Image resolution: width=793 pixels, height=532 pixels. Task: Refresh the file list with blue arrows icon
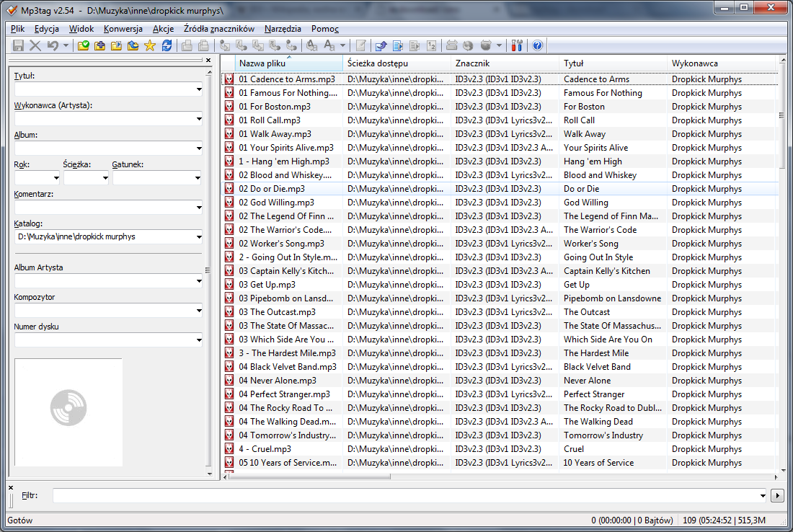click(167, 45)
